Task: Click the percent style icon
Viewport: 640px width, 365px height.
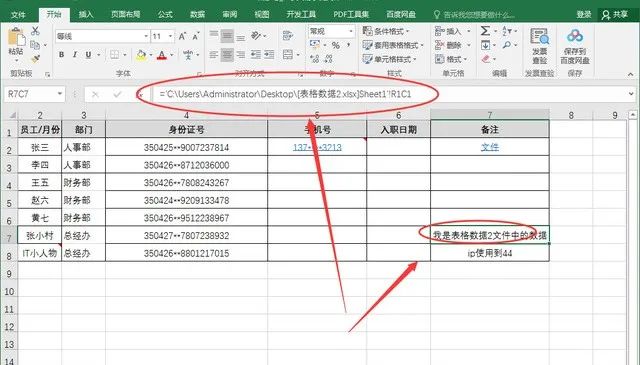Action: coord(336,45)
